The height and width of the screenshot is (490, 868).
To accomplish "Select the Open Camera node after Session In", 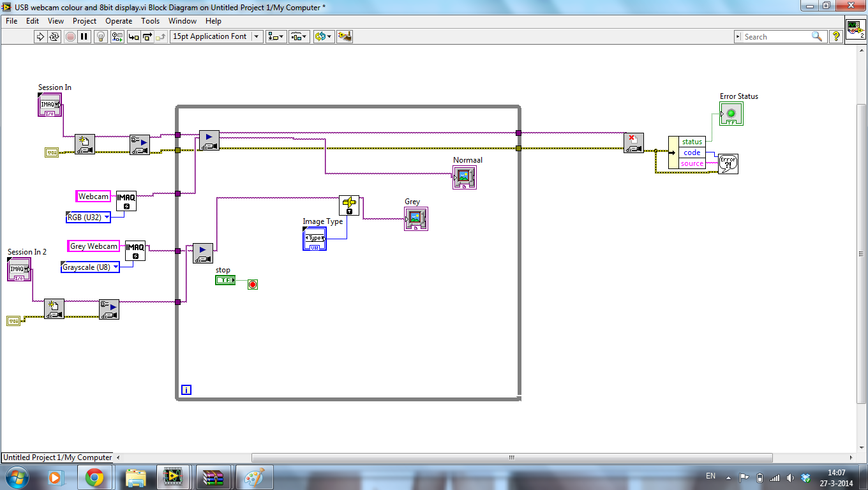I will pyautogui.click(x=85, y=144).
